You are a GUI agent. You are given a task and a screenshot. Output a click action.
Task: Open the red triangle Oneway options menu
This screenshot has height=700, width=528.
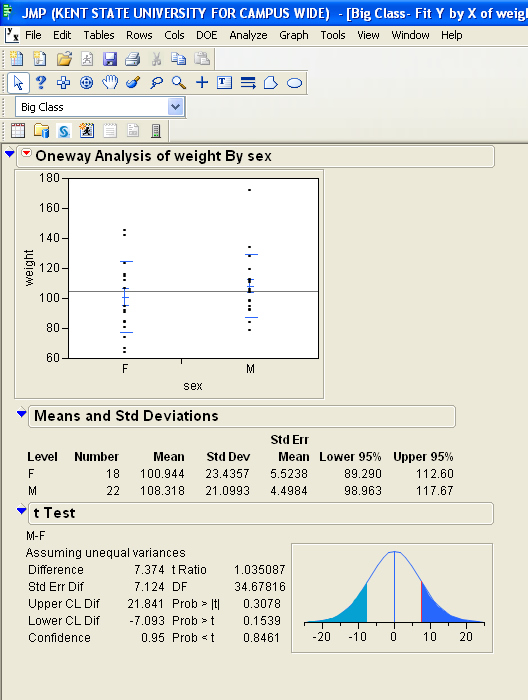26,153
